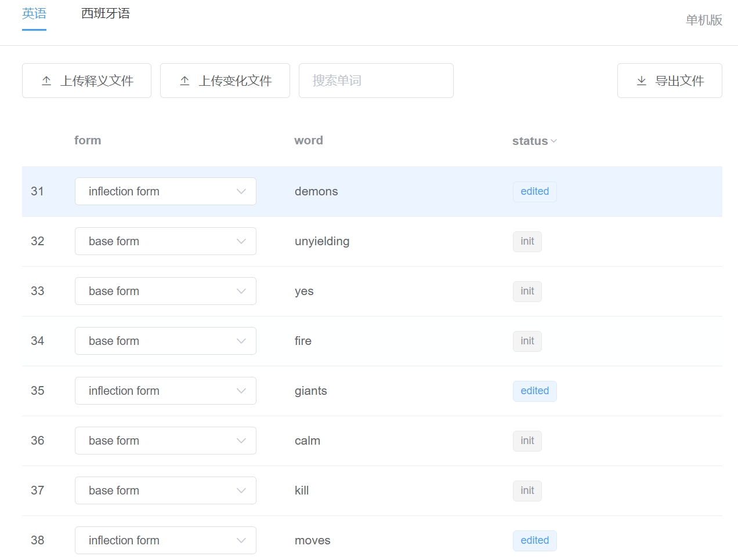The image size is (738, 560).
Task: Click chevron arrow in row 34 fire dropdown
Action: [241, 341]
